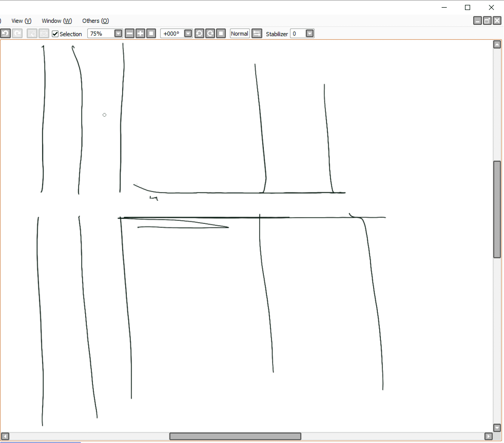Click vertical scrollbar up arrow
The width and height of the screenshot is (504, 443).
[497, 45]
